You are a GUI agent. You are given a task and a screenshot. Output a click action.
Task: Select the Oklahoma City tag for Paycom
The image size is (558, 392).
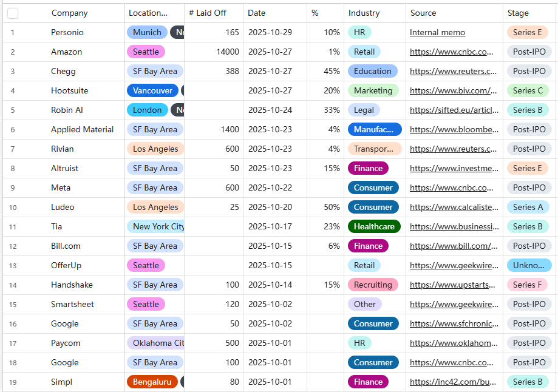156,343
